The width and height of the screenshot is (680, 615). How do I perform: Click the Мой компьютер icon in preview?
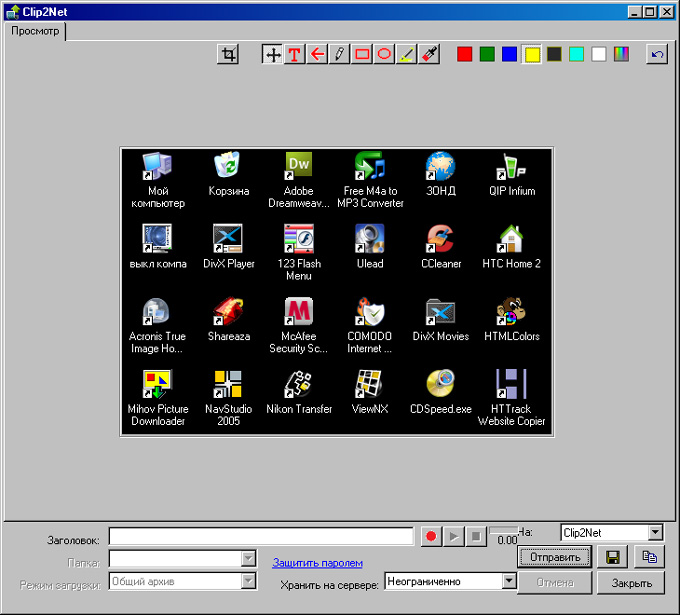[157, 166]
